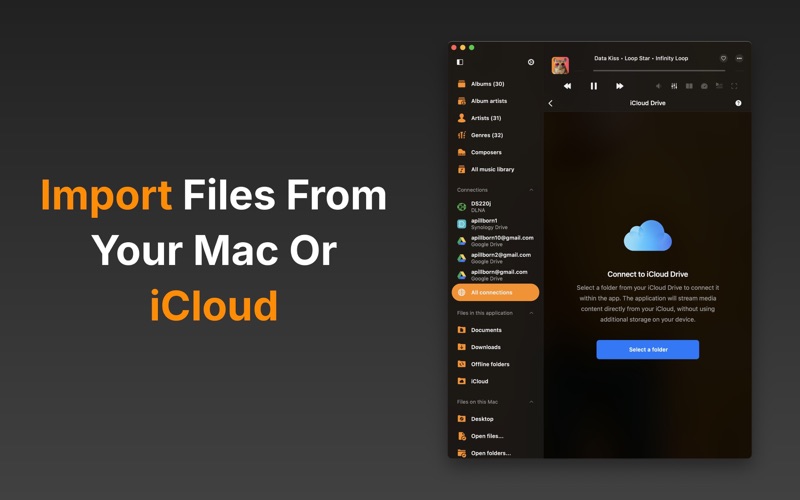Open the DS220j DLNA connection

point(495,207)
